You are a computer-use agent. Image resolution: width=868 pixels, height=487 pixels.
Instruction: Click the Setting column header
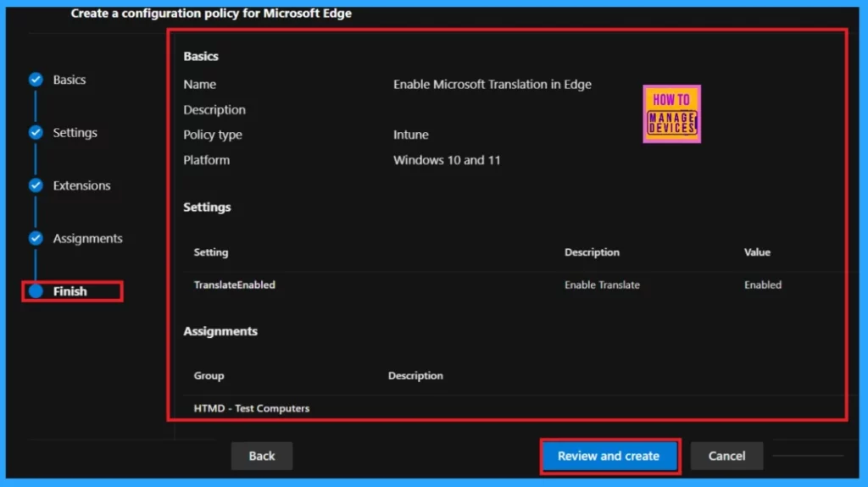coord(211,252)
